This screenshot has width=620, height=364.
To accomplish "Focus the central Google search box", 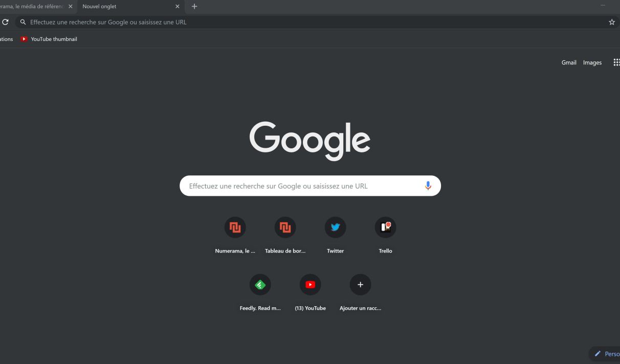I will coord(302,186).
